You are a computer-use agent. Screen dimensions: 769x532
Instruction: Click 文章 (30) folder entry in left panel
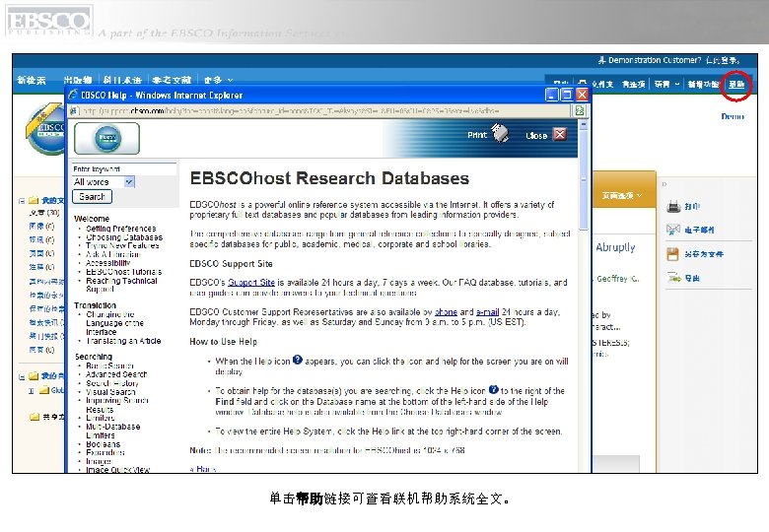tap(44, 213)
